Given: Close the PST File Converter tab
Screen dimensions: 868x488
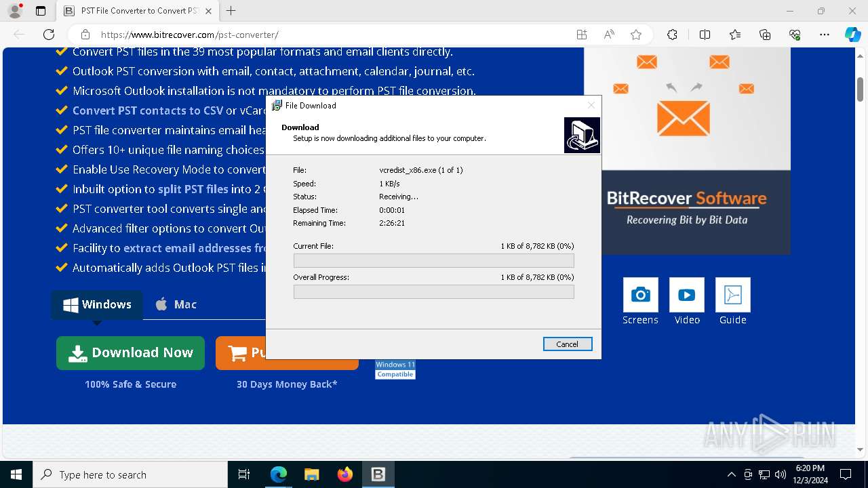Looking at the screenshot, I should click(x=208, y=11).
